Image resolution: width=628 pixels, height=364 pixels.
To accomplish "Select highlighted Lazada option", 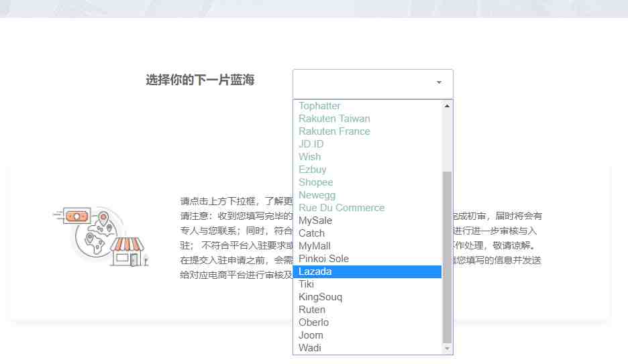I will click(x=367, y=271).
